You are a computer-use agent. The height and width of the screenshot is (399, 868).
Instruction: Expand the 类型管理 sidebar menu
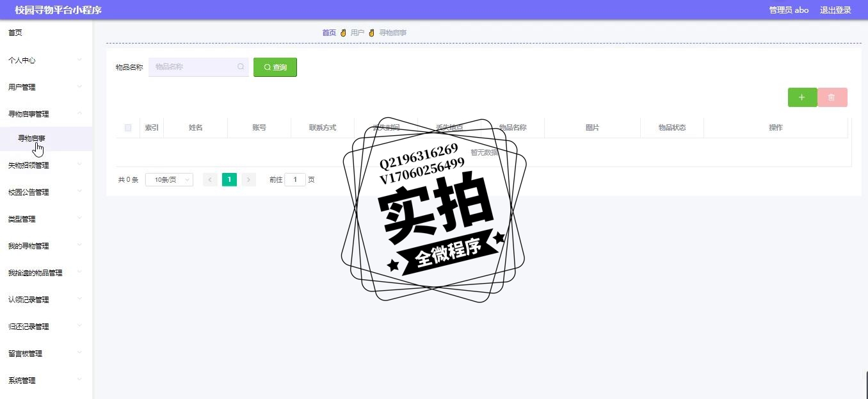46,219
